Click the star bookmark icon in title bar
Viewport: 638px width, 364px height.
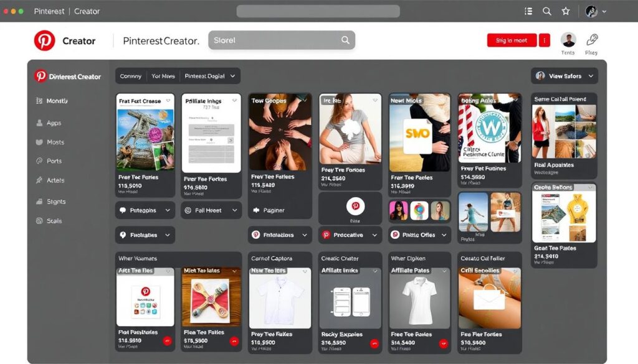coord(566,11)
